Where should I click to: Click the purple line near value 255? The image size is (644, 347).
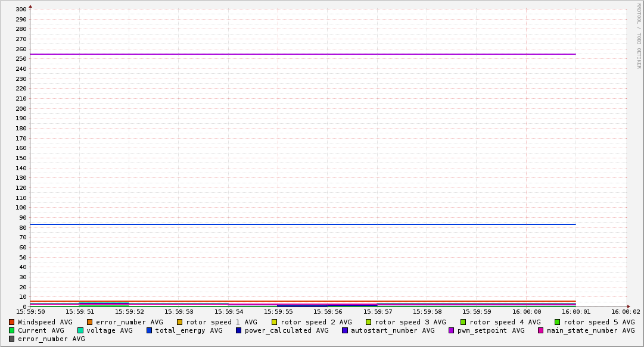tap(298, 54)
